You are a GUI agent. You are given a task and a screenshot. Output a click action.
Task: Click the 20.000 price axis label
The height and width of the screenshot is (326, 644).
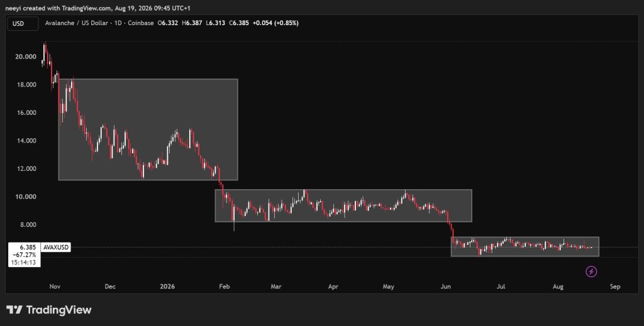point(25,57)
